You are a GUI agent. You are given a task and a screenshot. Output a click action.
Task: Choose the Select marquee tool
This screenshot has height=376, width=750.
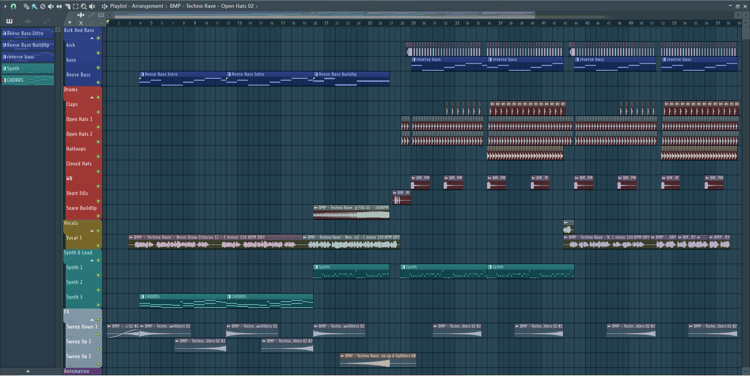76,6
